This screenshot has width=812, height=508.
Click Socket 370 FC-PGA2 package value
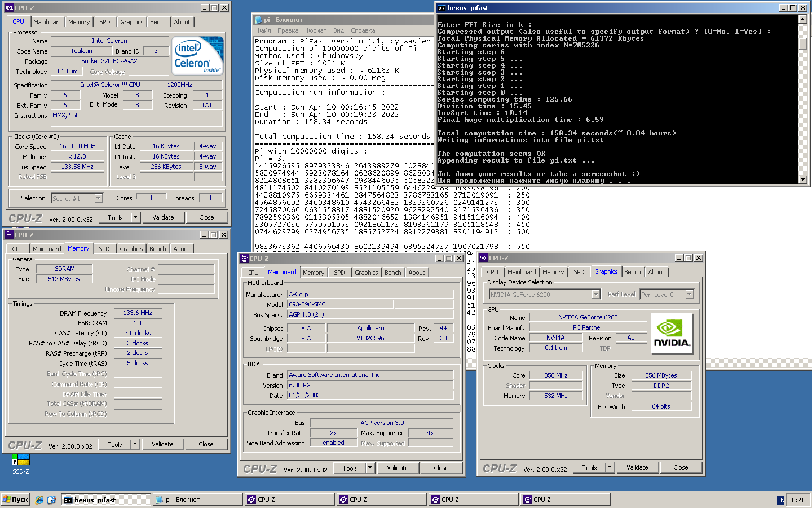coord(109,61)
